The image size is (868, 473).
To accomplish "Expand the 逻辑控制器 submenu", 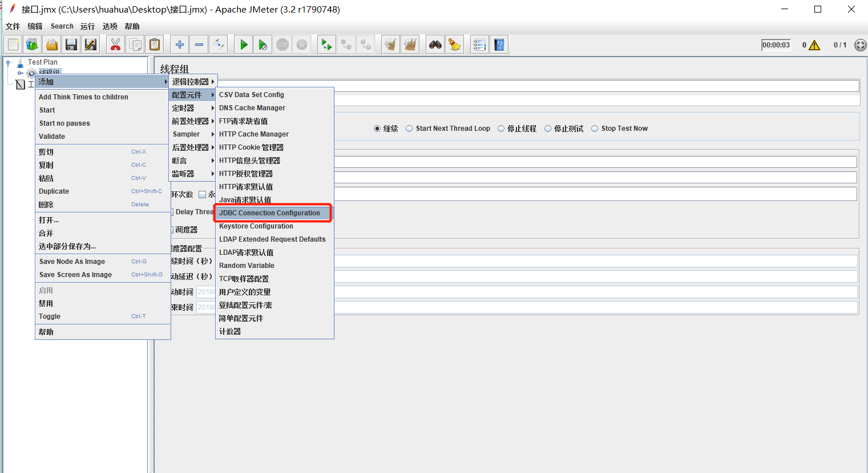I will (192, 82).
